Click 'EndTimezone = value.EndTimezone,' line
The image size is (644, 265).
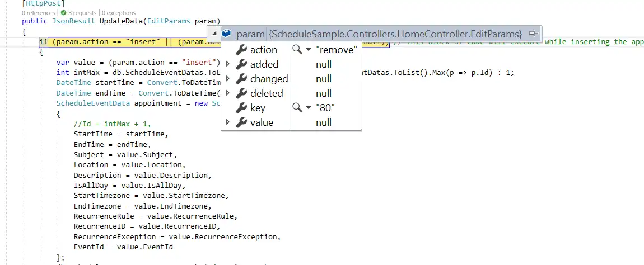coord(142,206)
